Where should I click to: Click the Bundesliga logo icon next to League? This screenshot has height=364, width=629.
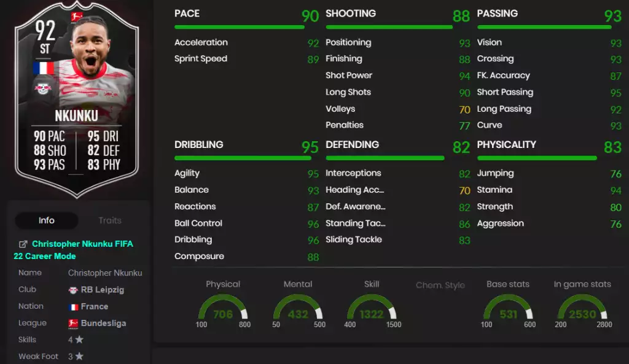click(x=73, y=323)
